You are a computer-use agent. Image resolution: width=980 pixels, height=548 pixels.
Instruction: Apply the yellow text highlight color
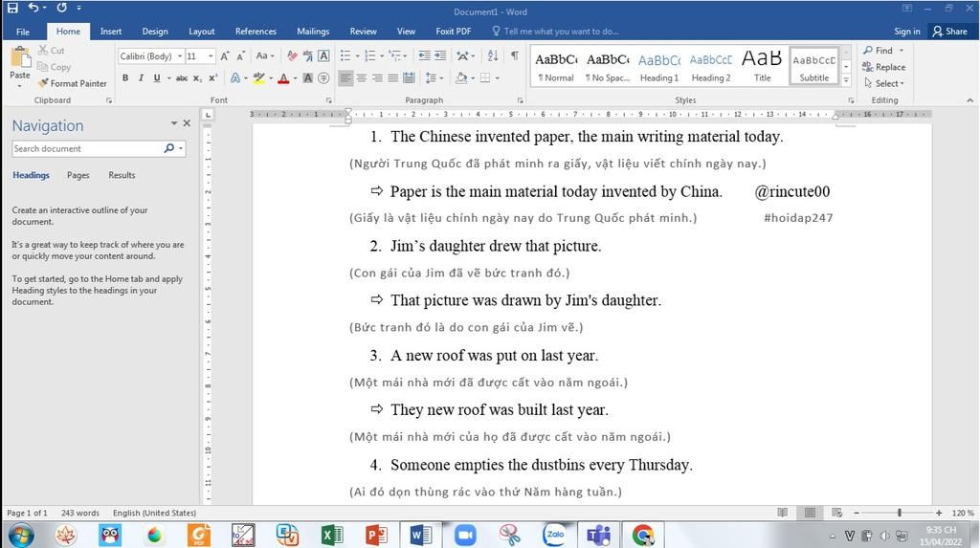tap(258, 78)
